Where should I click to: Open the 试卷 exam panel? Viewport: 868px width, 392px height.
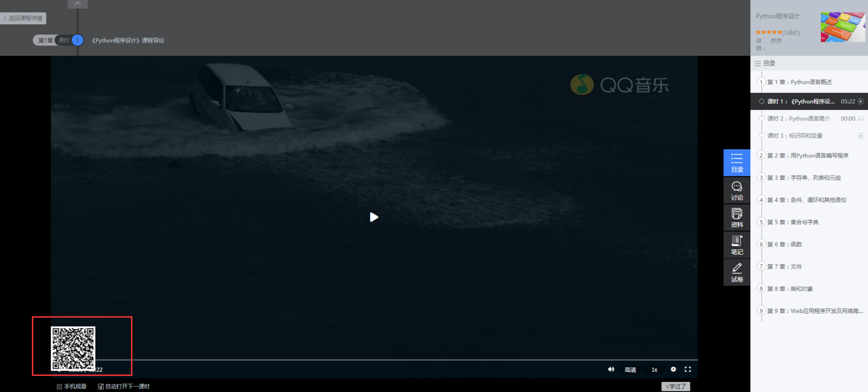(x=737, y=272)
